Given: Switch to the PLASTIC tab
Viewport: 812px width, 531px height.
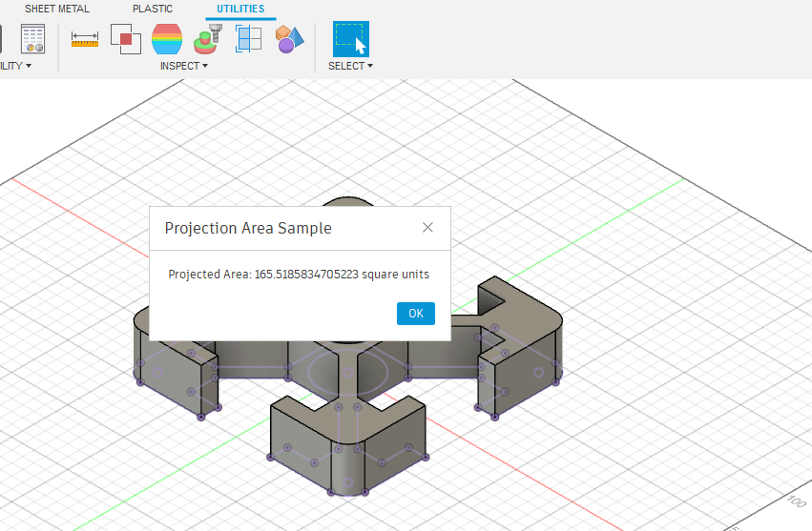Looking at the screenshot, I should click(153, 9).
